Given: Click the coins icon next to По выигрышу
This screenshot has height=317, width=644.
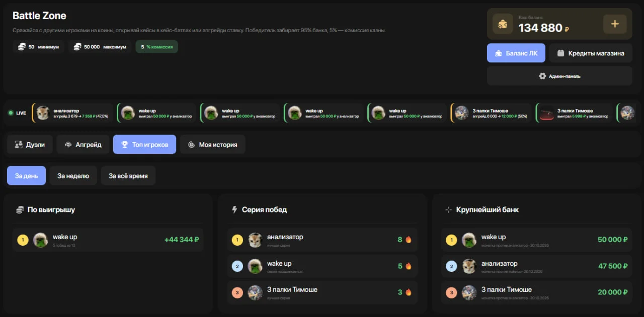Looking at the screenshot, I should click(x=20, y=209).
